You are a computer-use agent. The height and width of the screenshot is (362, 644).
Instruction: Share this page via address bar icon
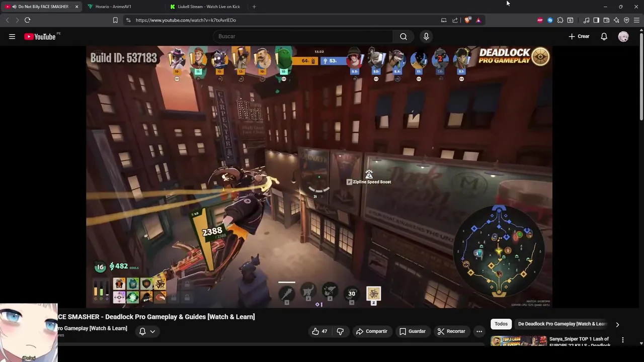pyautogui.click(x=455, y=20)
